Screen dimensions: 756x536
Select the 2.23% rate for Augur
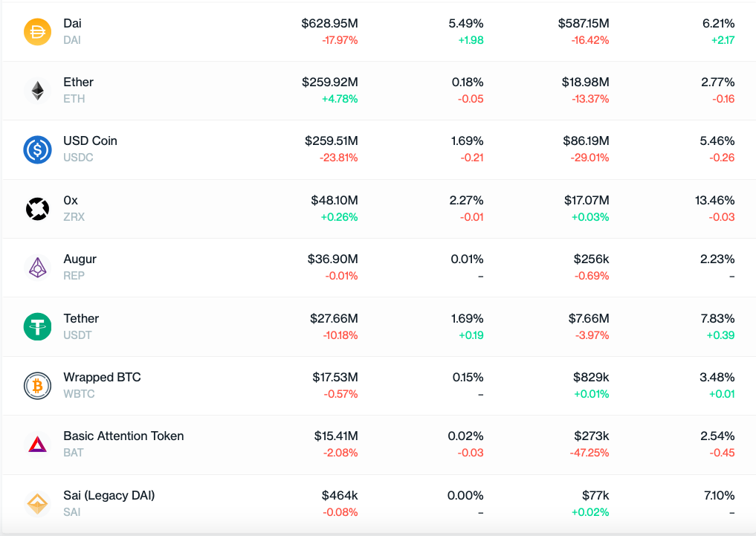(x=717, y=259)
